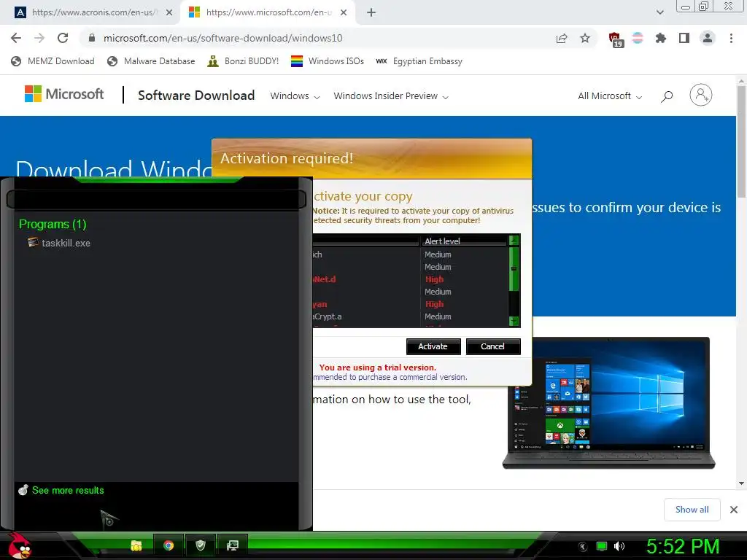Click the Alert level column header

[x=464, y=241]
